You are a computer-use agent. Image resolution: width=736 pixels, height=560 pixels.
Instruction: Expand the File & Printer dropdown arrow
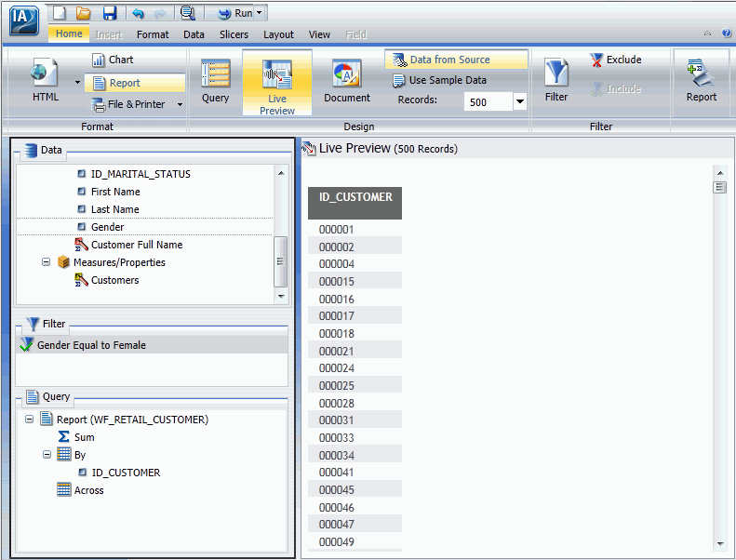pos(180,105)
